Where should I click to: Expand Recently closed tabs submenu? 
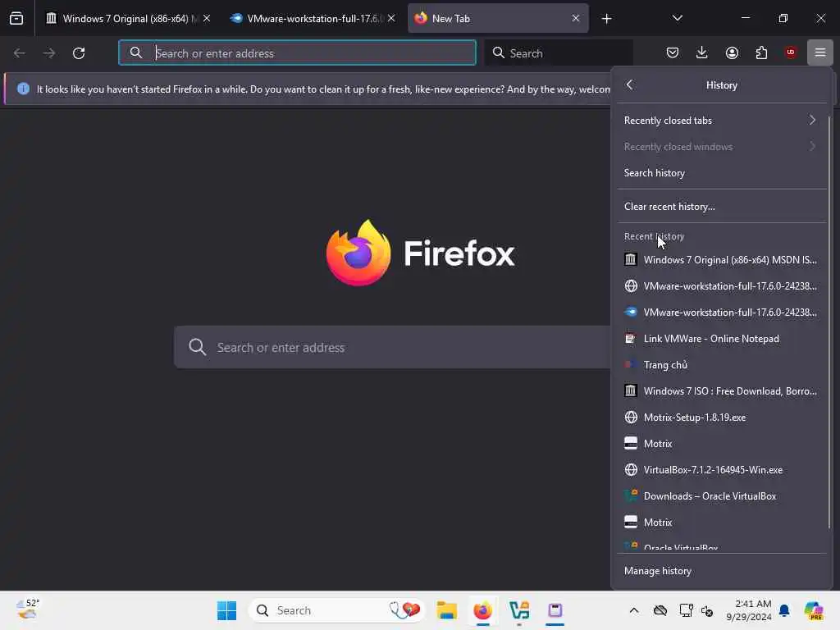tap(721, 120)
